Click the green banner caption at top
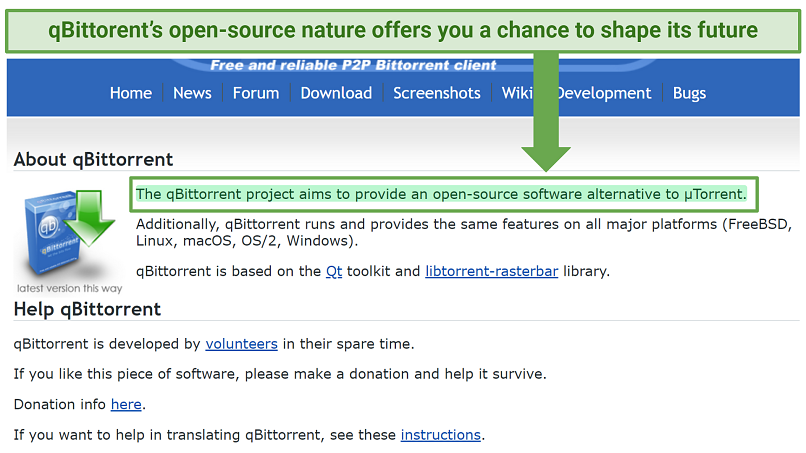 pyautogui.click(x=403, y=30)
